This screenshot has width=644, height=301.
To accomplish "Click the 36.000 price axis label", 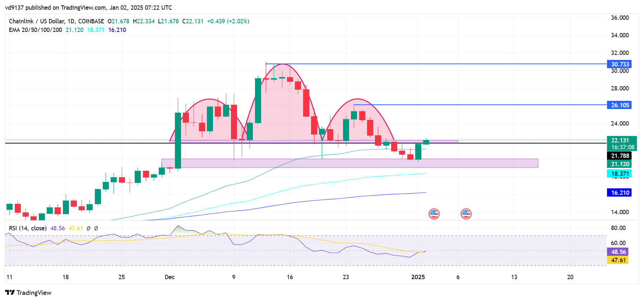I will click(620, 18).
